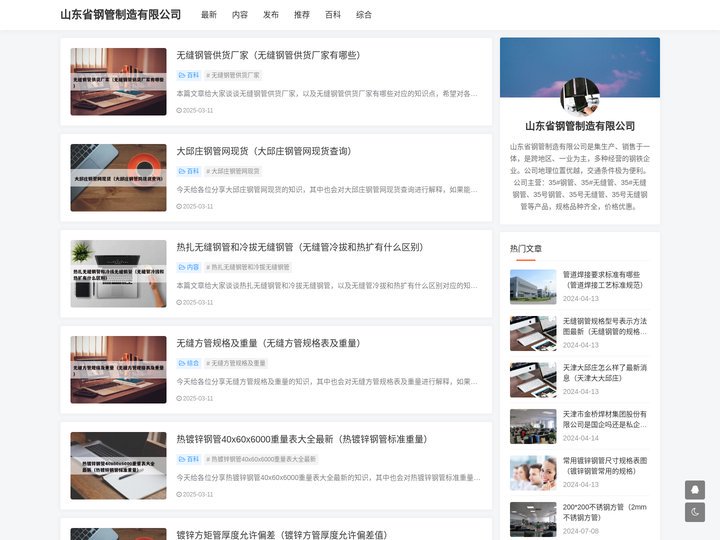Click thumbnail of 热镀锌钢管40x60x6000 article
720x540 pixels.
[118, 466]
